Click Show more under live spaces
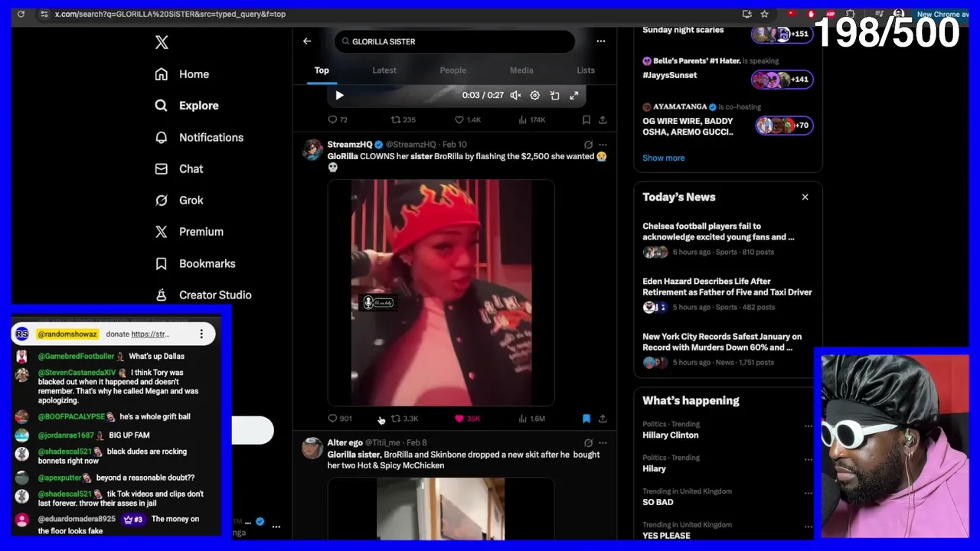This screenshot has width=980, height=551. (x=664, y=158)
